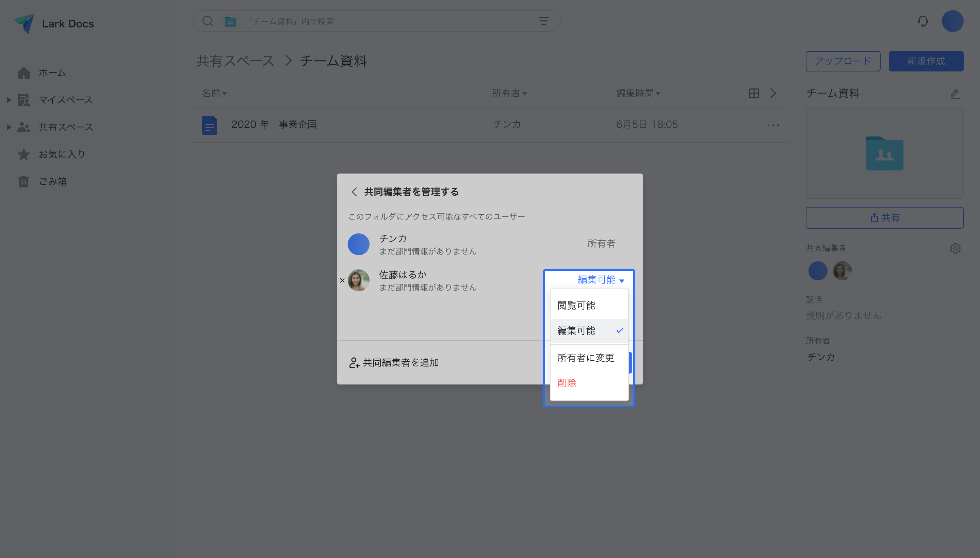Choose 削除 from the permission menu
Viewport: 980px width, 558px height.
[x=589, y=383]
